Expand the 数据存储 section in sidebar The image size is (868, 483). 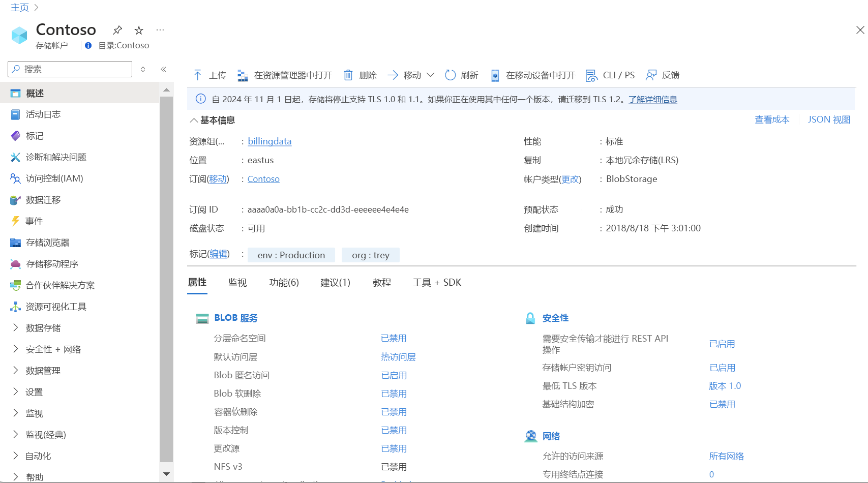point(15,328)
